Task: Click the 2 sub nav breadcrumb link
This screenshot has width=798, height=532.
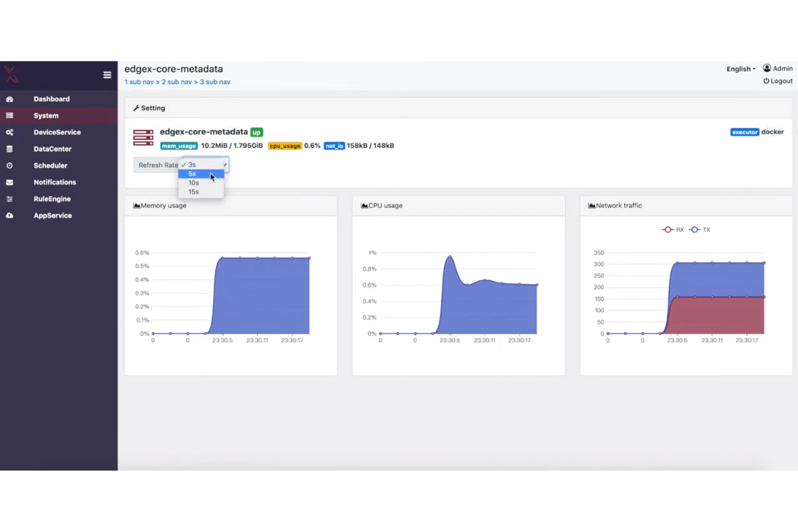Action: [177, 81]
